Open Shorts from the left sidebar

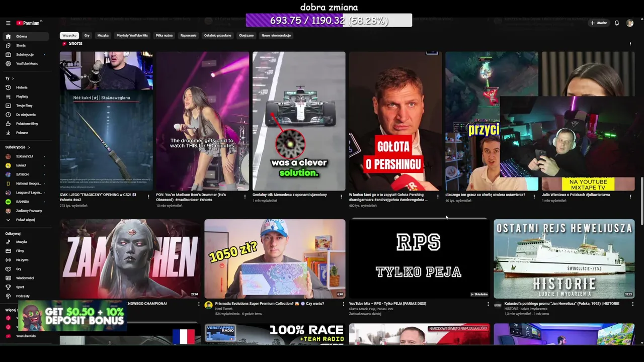click(x=26, y=45)
